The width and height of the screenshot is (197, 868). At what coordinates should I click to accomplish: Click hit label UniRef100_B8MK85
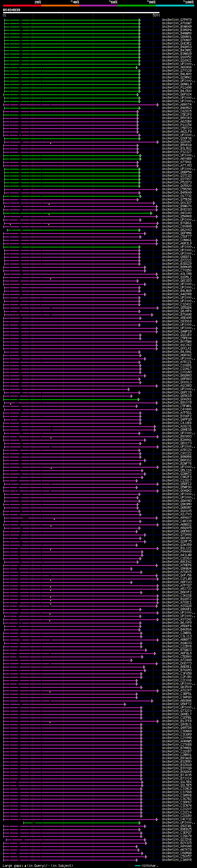point(177,267)
